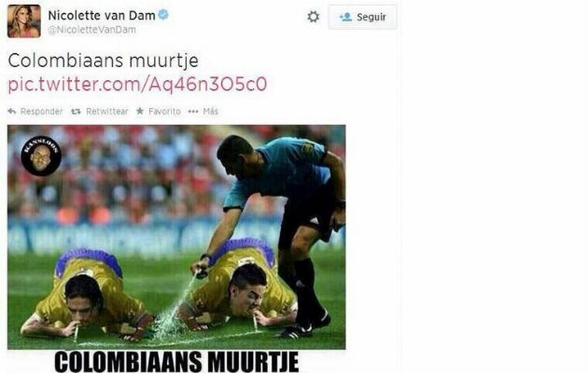Screen dimensions: 588x373
Task: Click the Responder text label
Action: point(42,111)
